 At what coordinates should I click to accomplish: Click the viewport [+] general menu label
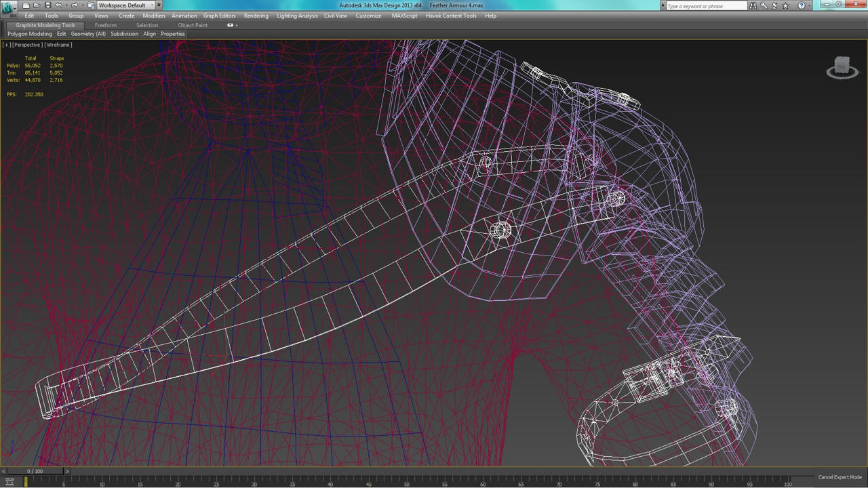pyautogui.click(x=6, y=45)
